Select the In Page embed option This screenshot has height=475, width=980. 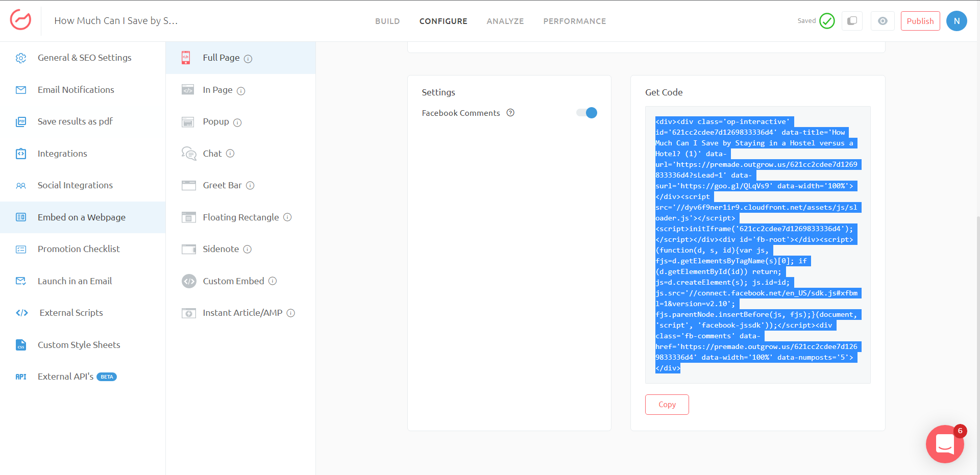[240, 90]
